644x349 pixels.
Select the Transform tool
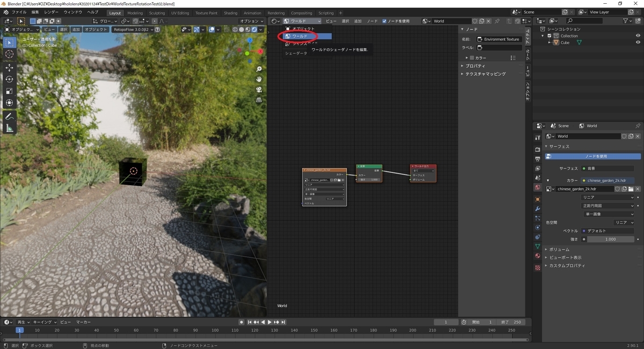(x=10, y=103)
